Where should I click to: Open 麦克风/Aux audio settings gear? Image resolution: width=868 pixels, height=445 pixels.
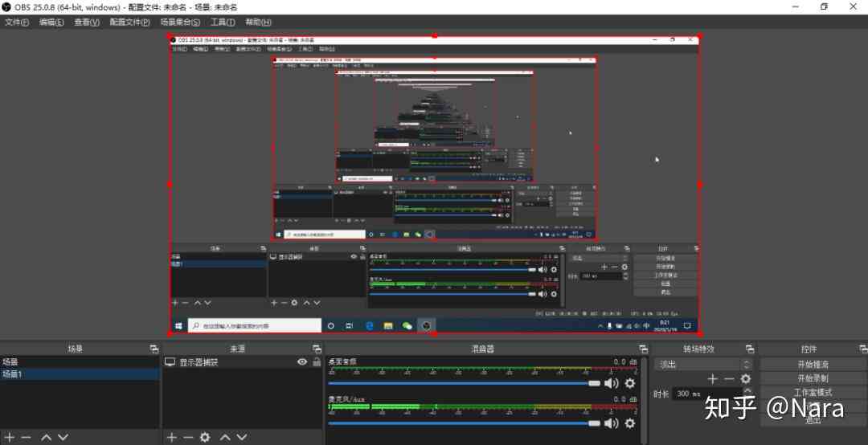630,423
